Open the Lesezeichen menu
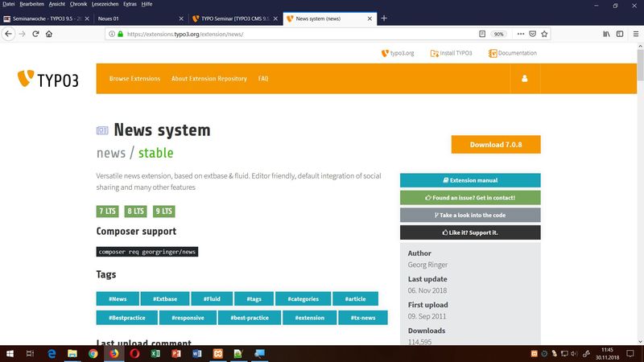The image size is (644, 362). (105, 4)
